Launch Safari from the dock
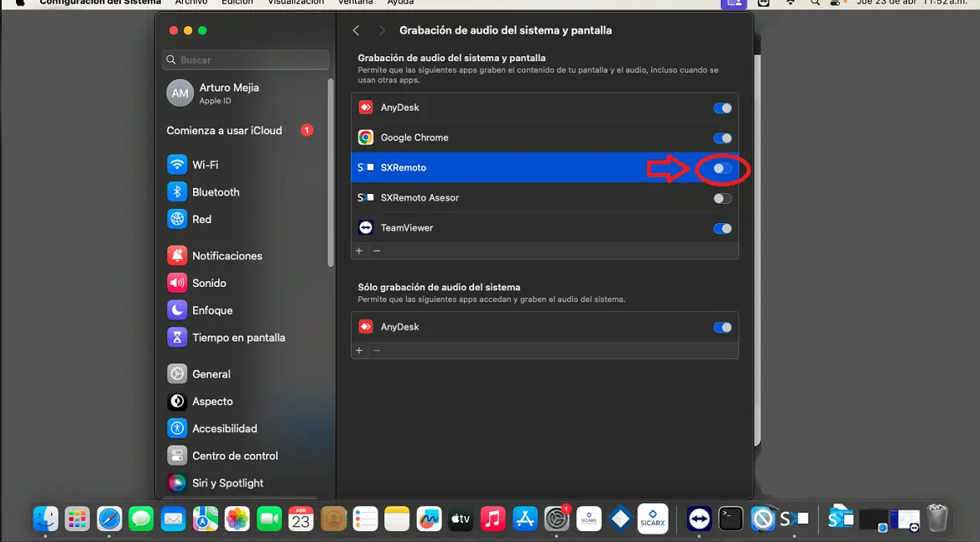This screenshot has width=980, height=542. tap(109, 519)
